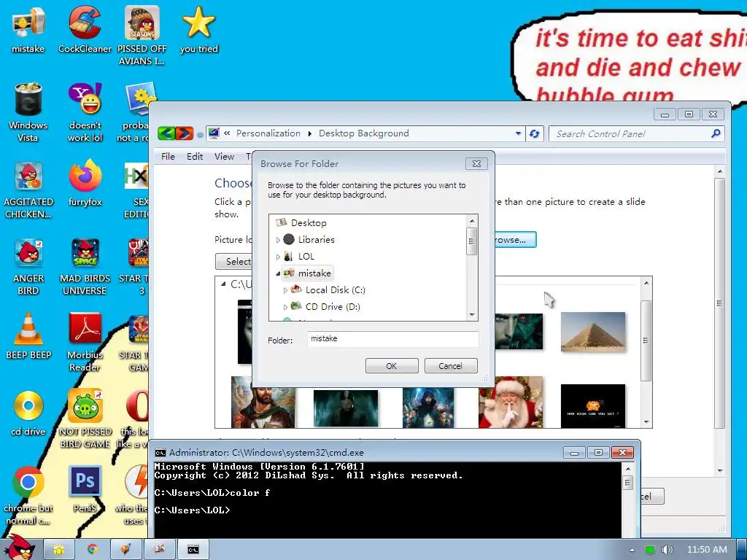Image resolution: width=747 pixels, height=560 pixels.
Task: Click the orange Forward navigation arrow
Action: (x=185, y=133)
